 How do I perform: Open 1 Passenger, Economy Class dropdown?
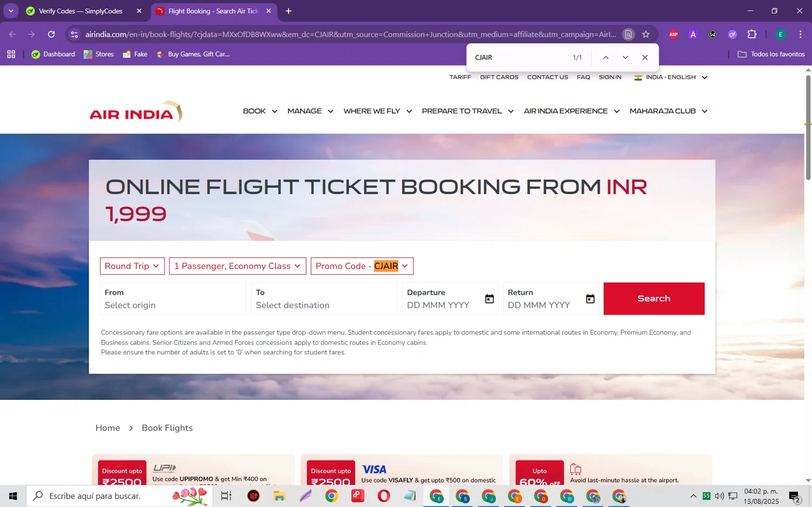coord(238,266)
